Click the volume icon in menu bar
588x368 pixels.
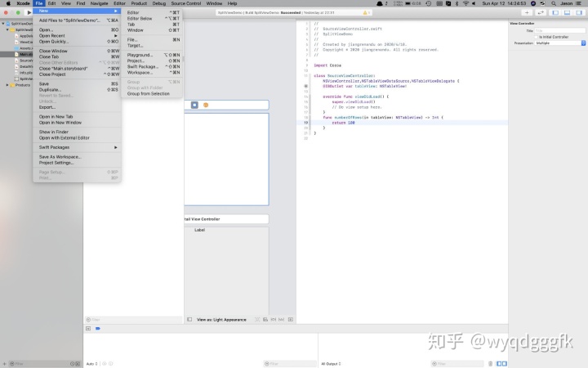[x=474, y=3]
